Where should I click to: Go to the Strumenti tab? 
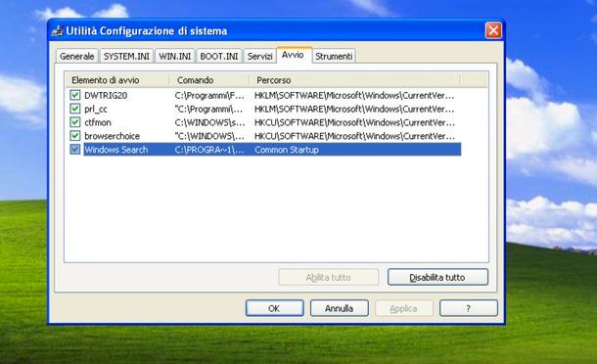pyautogui.click(x=334, y=56)
